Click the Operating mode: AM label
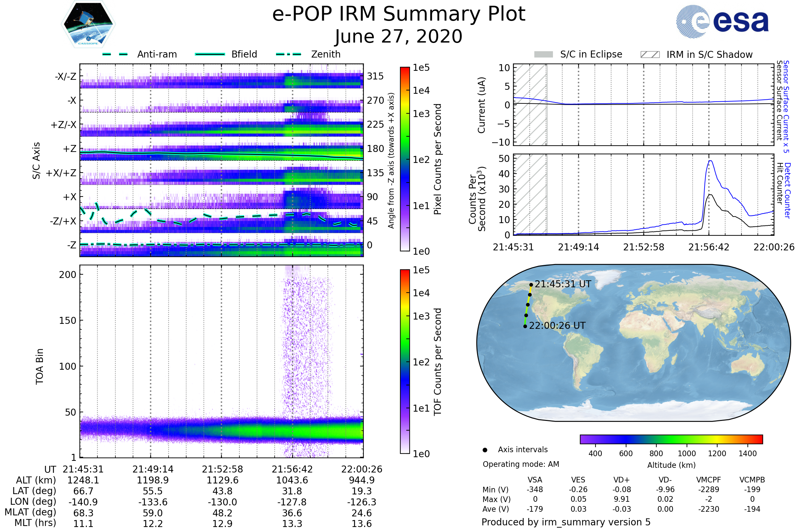This screenshot has height=532, width=798. [521, 464]
